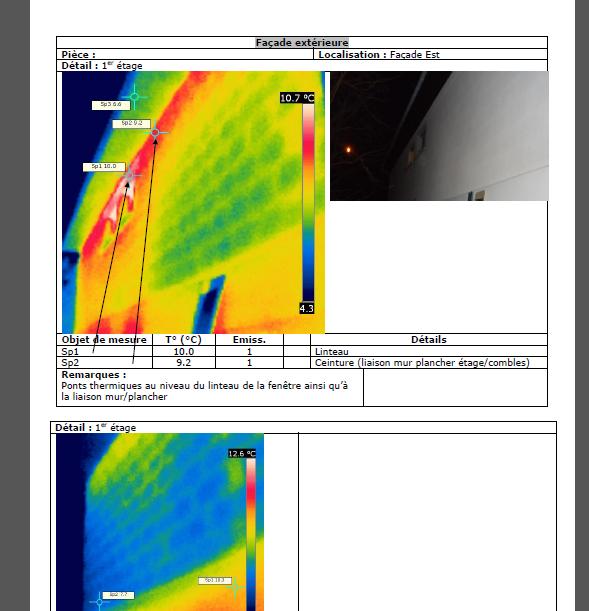Click the '4.3' scale minimum label
The height and width of the screenshot is (611, 589).
(307, 308)
